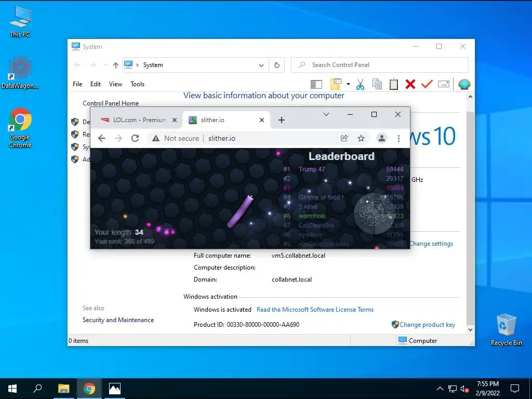532x399 pixels.
Task: Click the slither.io minimap circle
Action: 375,214
